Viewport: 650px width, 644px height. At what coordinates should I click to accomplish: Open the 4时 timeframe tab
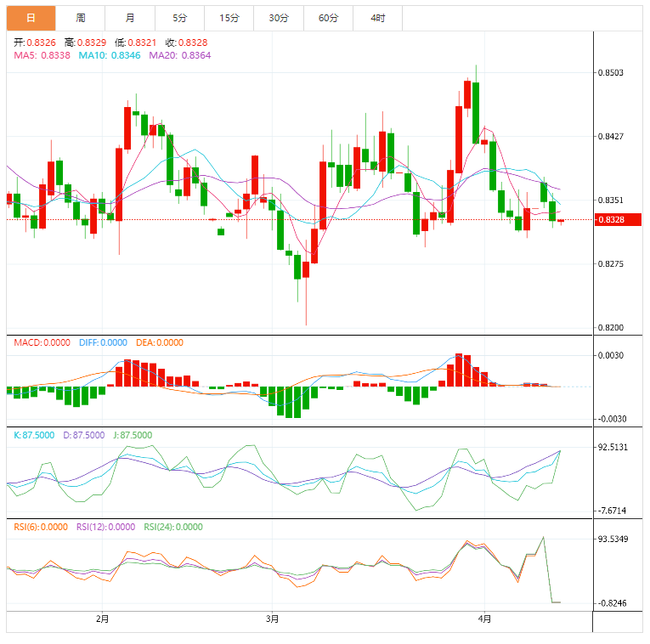coord(377,18)
